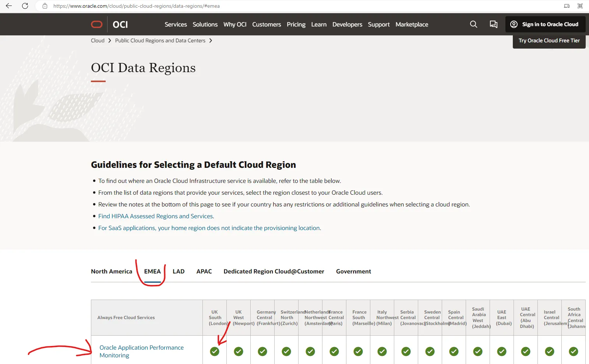
Task: Focus the address bar showing the oracle.com URL
Action: (136, 6)
